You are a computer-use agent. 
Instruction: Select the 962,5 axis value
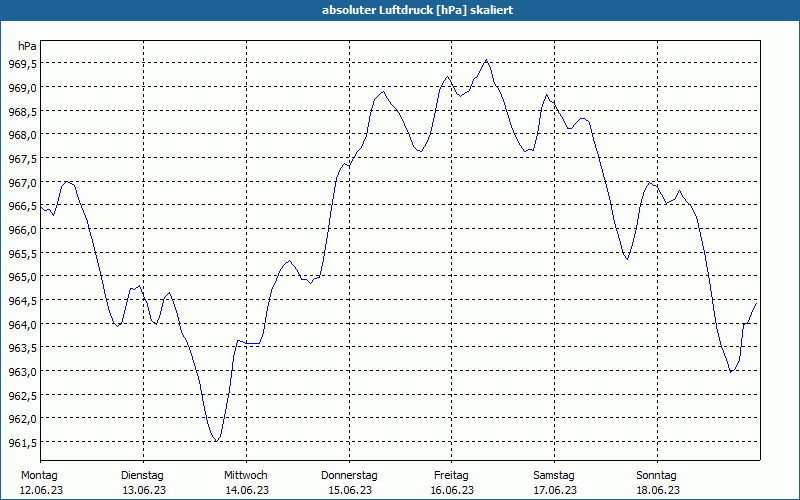coord(22,395)
